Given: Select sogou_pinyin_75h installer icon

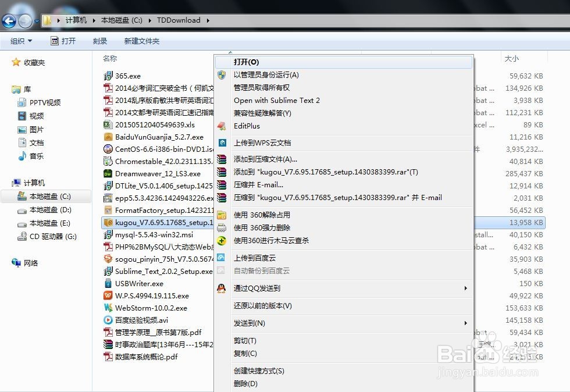Looking at the screenshot, I should tap(108, 259).
